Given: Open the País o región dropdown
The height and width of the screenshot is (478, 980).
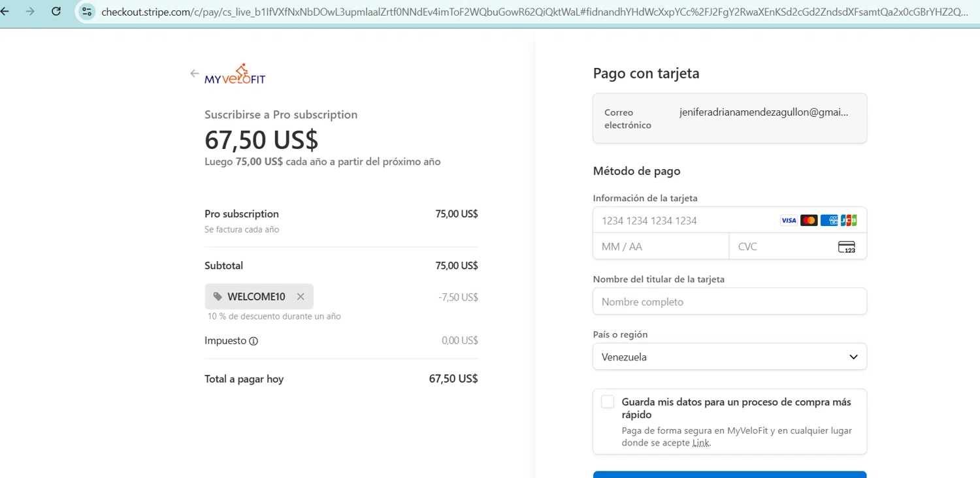Looking at the screenshot, I should pos(730,357).
